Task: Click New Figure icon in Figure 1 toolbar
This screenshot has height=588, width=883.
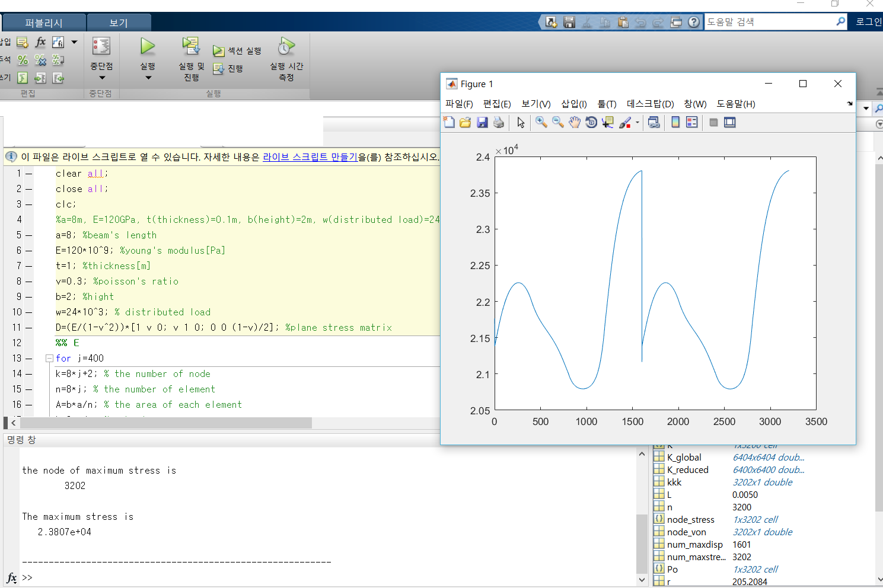Action: tap(450, 122)
